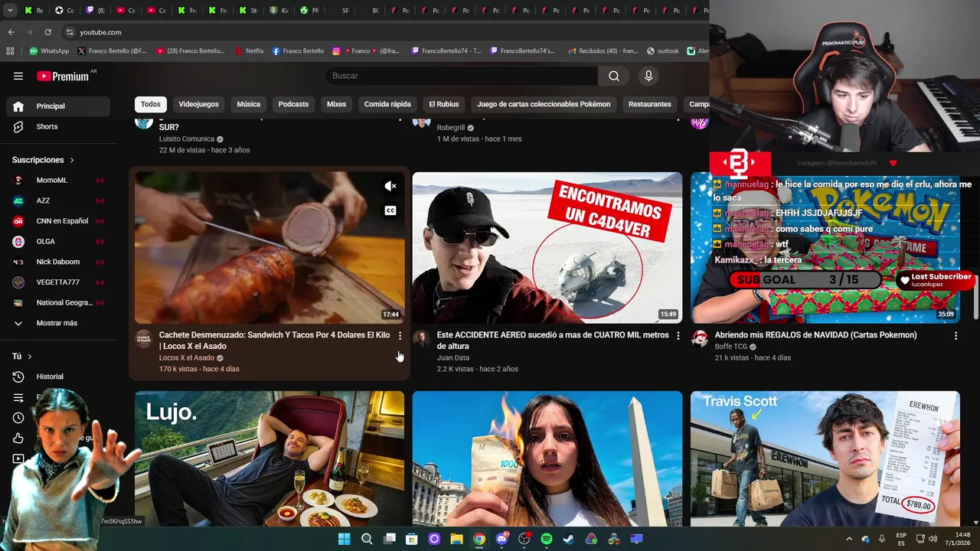980x551 pixels.
Task: Open Historial in the sidebar
Action: pyautogui.click(x=58, y=377)
